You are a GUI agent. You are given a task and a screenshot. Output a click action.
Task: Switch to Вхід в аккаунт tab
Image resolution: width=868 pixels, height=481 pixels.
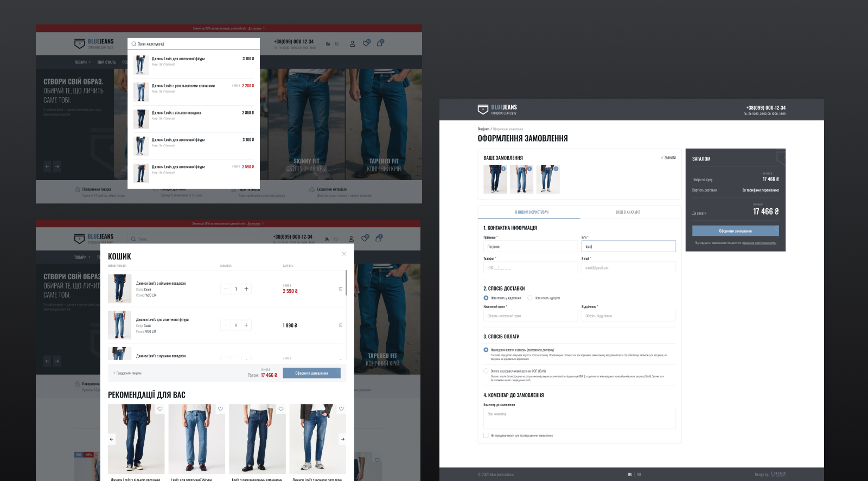(x=628, y=212)
